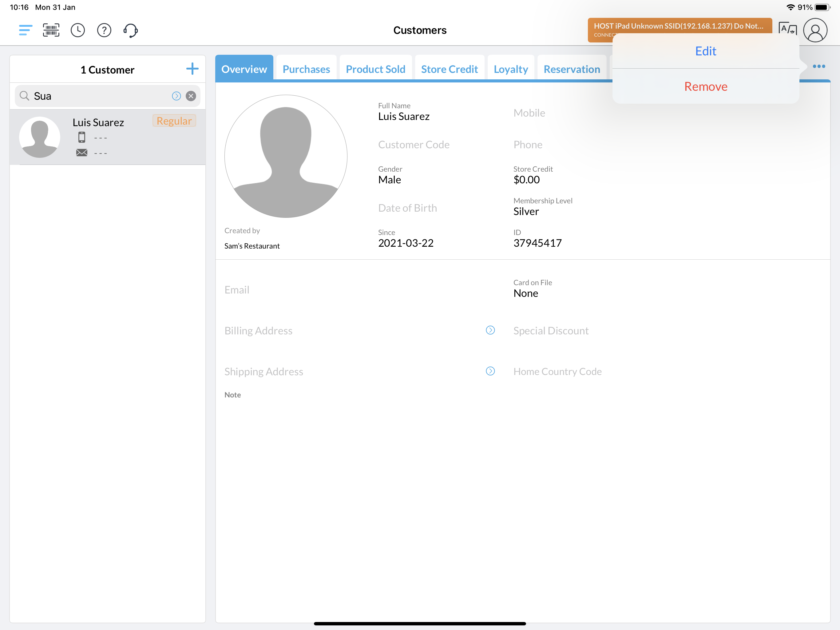Clear the search field text
Viewport: 840px width, 630px height.
(191, 96)
